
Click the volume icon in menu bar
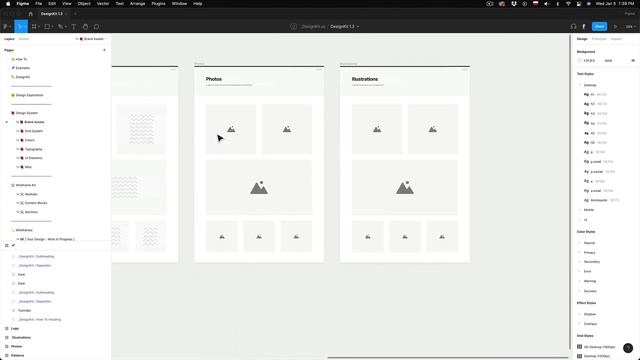click(x=546, y=4)
